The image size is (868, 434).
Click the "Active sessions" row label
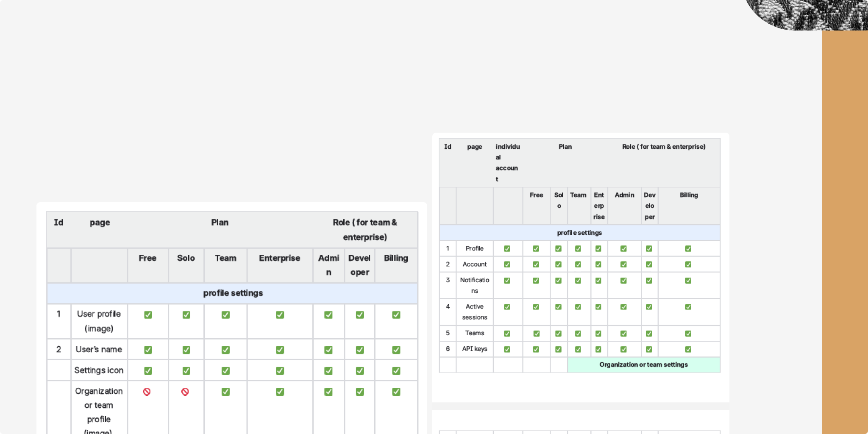[475, 312]
